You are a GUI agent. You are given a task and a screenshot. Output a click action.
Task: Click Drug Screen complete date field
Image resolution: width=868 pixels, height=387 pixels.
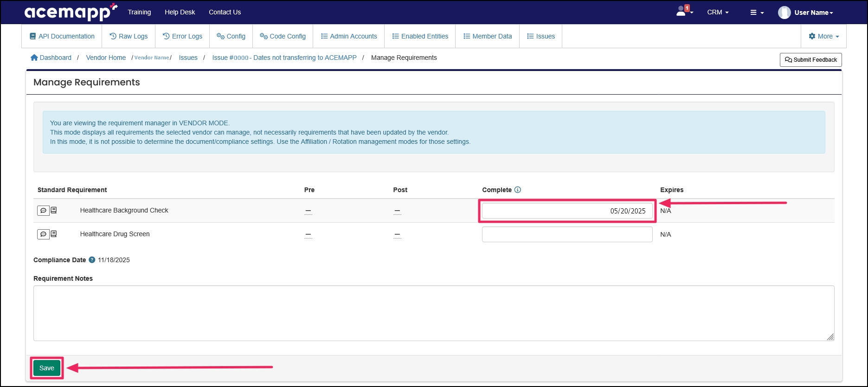coord(567,234)
